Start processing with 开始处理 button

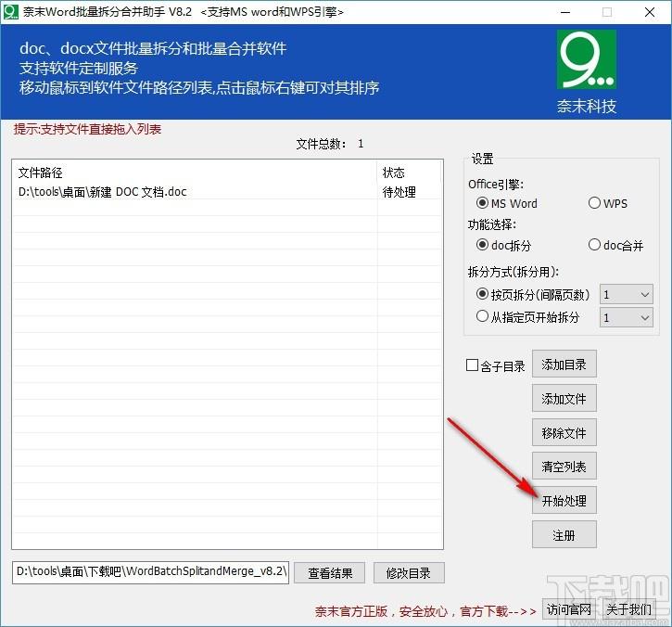[564, 501]
